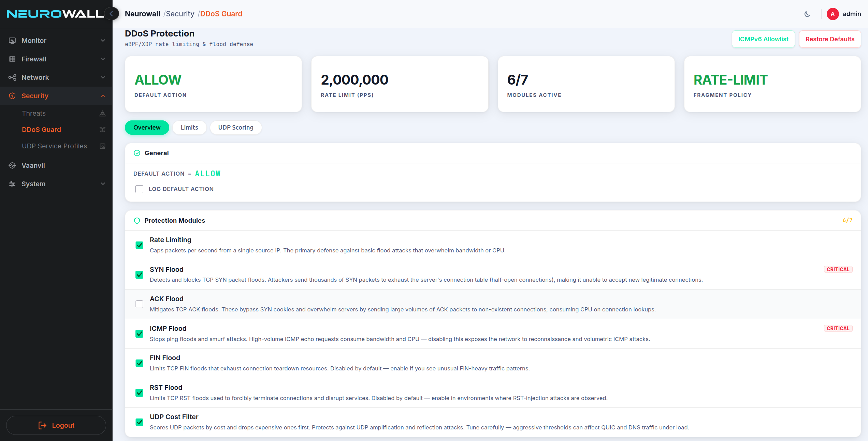Viewport: 868px width, 441px height.
Task: Click the 6/7 Modules Active card
Action: coord(586,84)
